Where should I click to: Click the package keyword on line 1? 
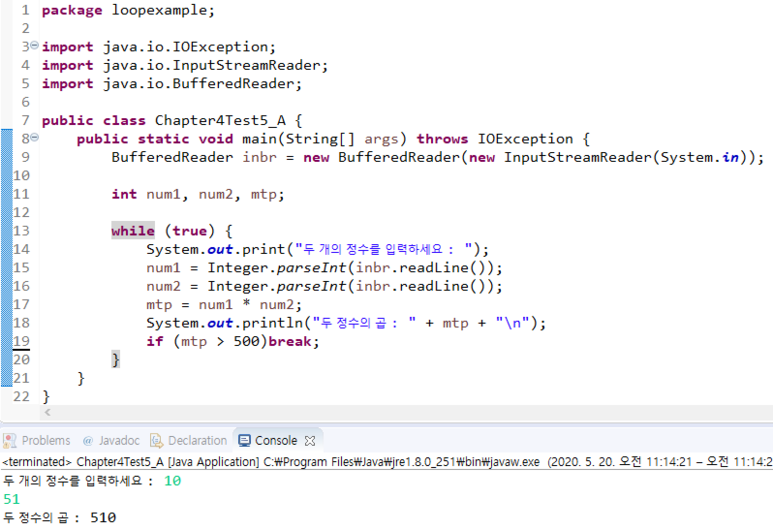click(x=72, y=10)
